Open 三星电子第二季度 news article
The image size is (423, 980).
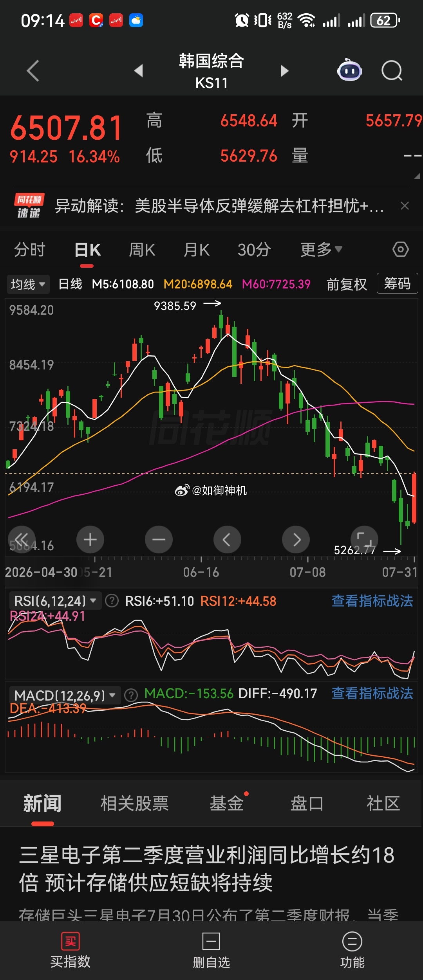point(207,868)
